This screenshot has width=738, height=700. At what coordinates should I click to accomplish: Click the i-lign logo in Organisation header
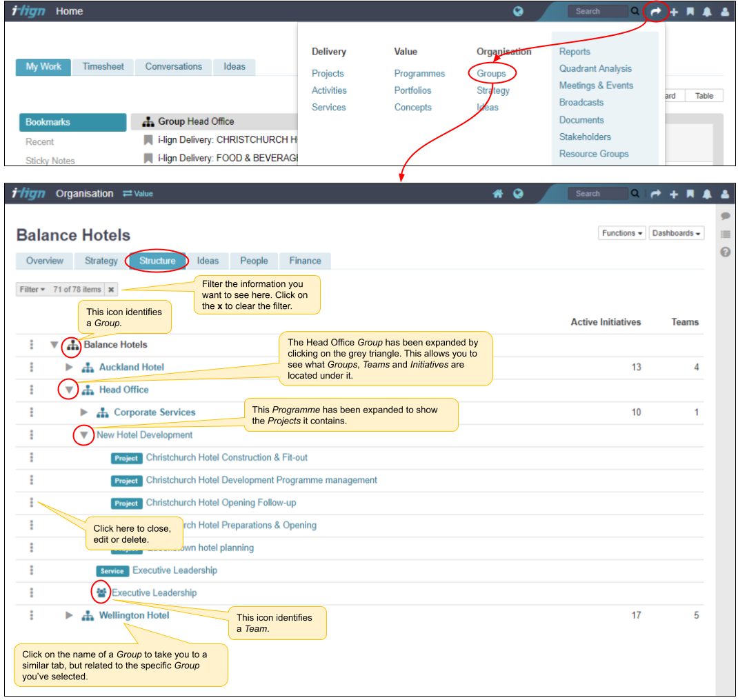pyautogui.click(x=28, y=194)
